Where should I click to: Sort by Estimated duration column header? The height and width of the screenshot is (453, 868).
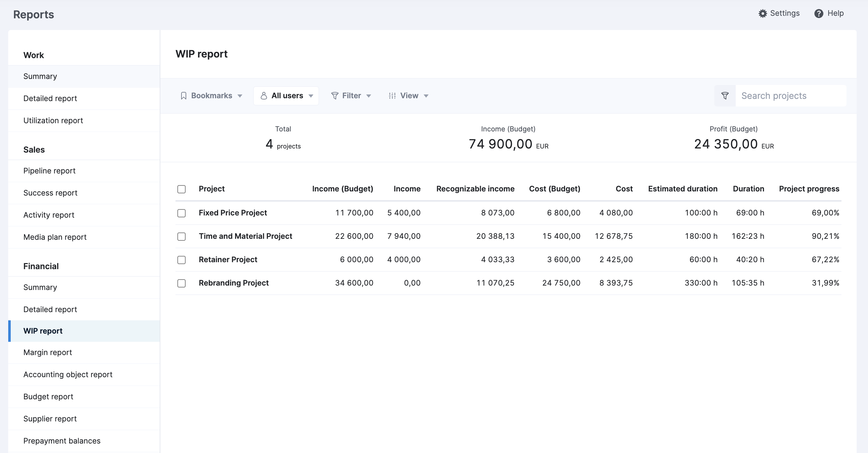coord(683,189)
